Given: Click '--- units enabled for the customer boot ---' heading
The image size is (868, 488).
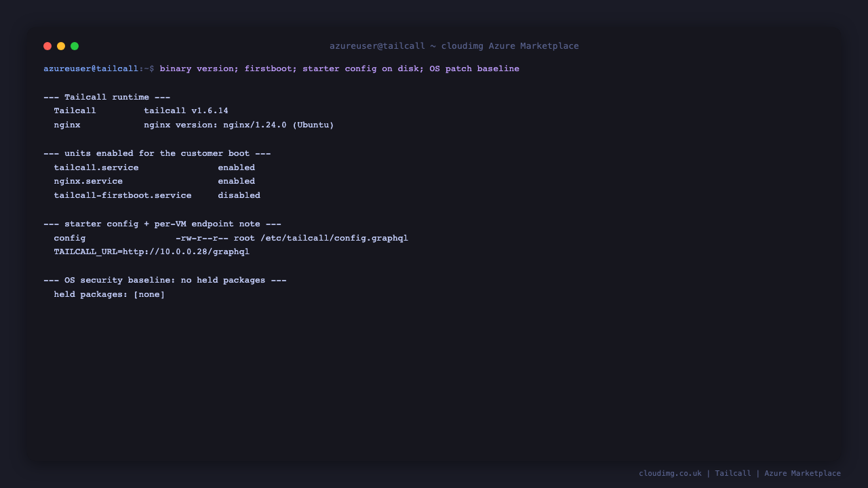Looking at the screenshot, I should (x=157, y=154).
